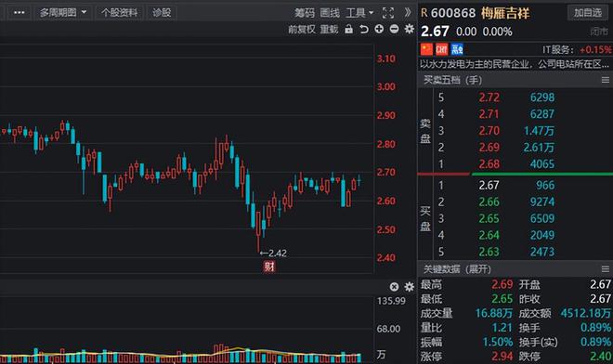The width and height of the screenshot is (613, 364).
Task: Click sell volume 6298
Action: pyautogui.click(x=541, y=97)
